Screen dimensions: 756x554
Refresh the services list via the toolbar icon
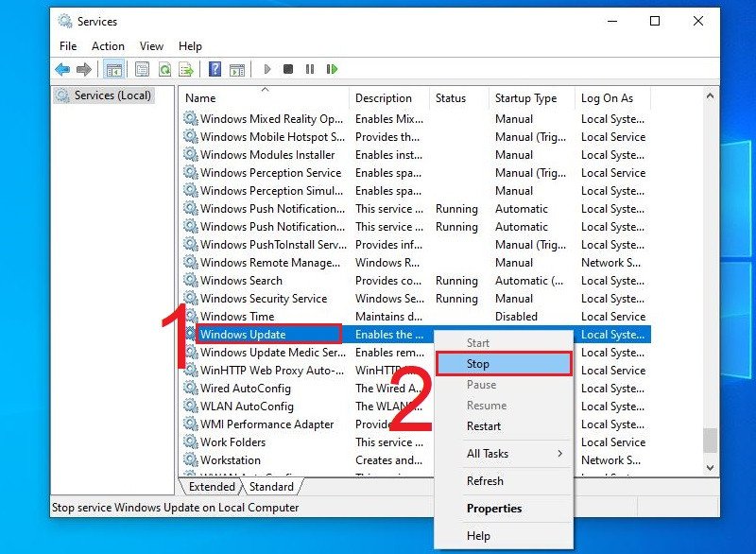(x=164, y=68)
